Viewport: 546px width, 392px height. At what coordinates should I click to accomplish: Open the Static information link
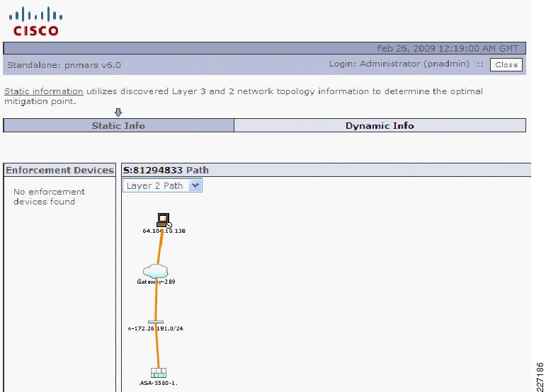tap(43, 91)
